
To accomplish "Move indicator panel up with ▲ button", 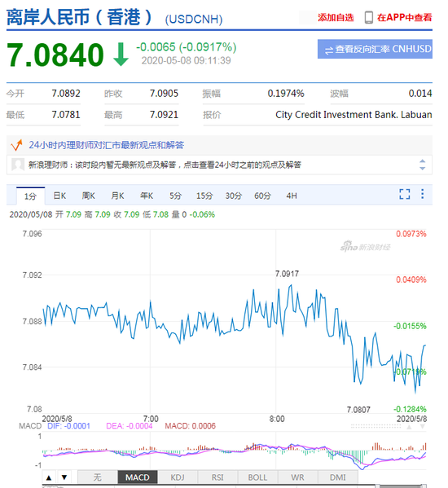I will point(49,477).
